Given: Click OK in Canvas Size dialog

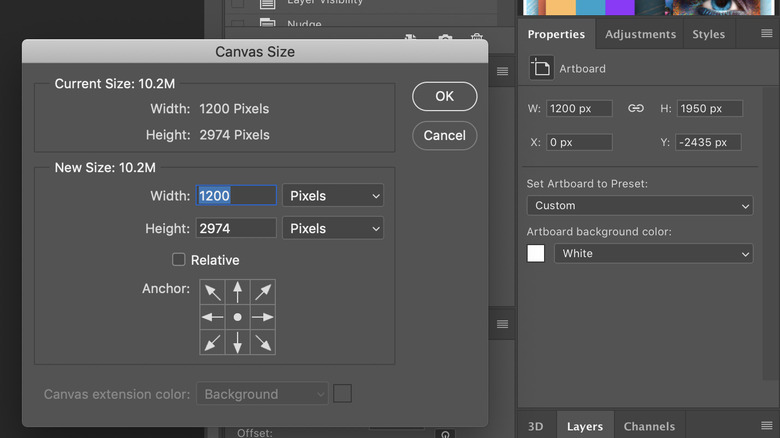Looking at the screenshot, I should click(444, 96).
